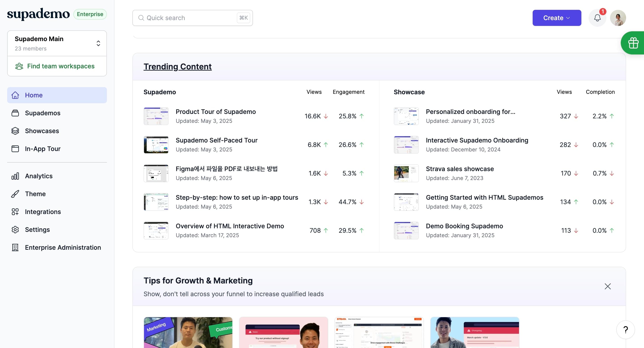Click into the Quick search field
This screenshot has width=644, height=348.
coord(193,18)
